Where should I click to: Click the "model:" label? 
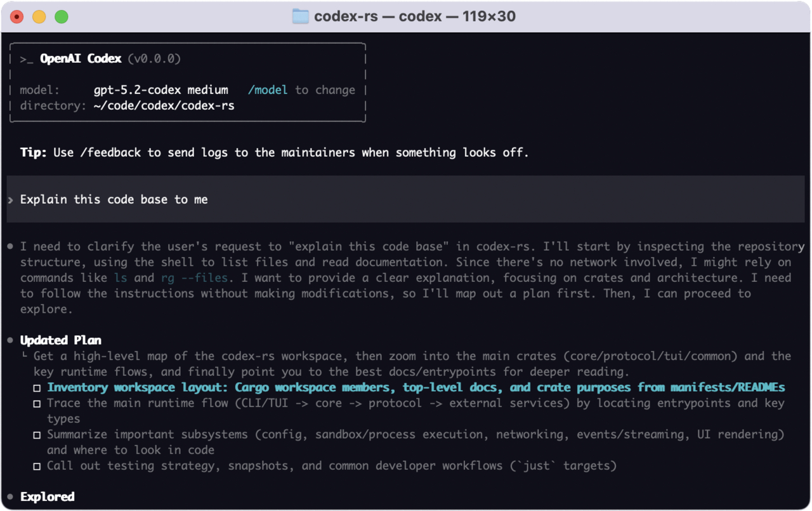point(40,90)
